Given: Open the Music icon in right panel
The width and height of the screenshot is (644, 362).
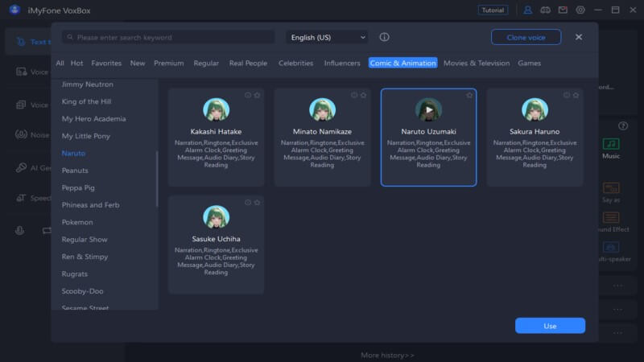Looking at the screenshot, I should 611,144.
